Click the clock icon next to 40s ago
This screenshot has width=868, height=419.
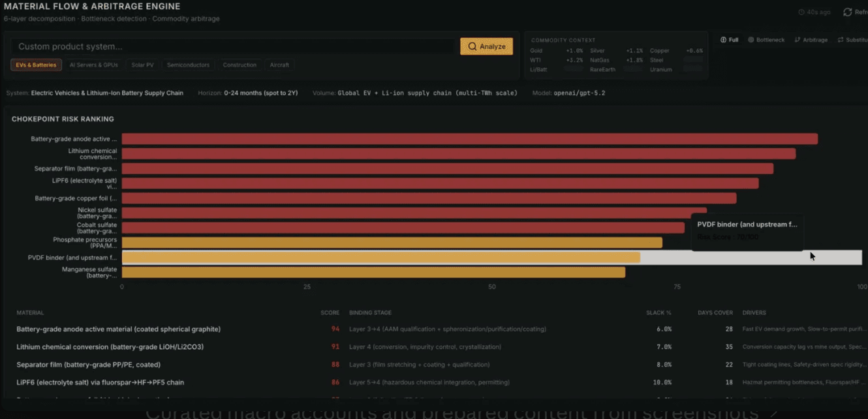point(802,11)
